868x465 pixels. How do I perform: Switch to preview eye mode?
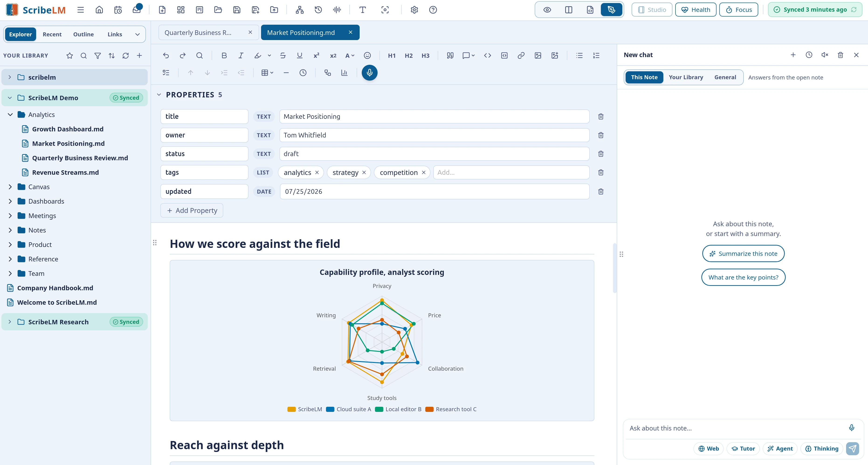[x=547, y=10]
